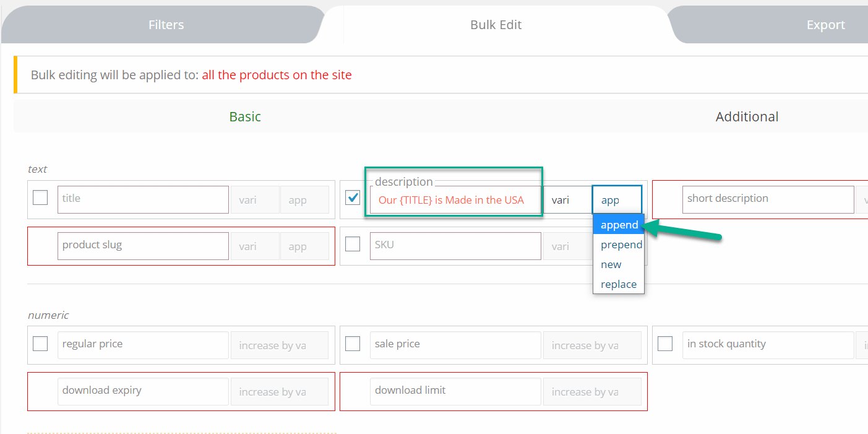Open sale price increase by dropdown
Screen dimensions: 868x434
[592, 345]
